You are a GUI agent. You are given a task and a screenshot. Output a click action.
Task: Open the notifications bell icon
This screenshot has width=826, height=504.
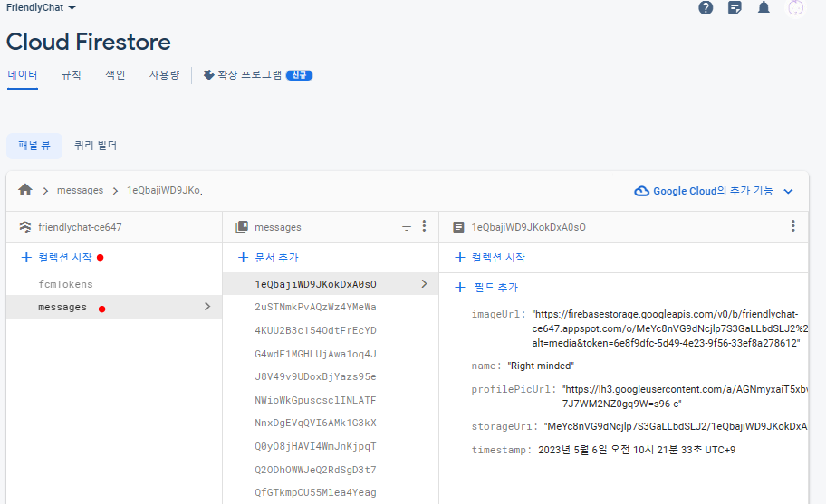coord(764,8)
